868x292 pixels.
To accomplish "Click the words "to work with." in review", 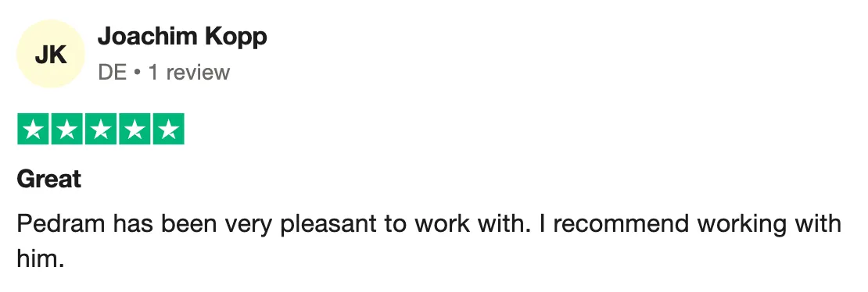I will 454,224.
